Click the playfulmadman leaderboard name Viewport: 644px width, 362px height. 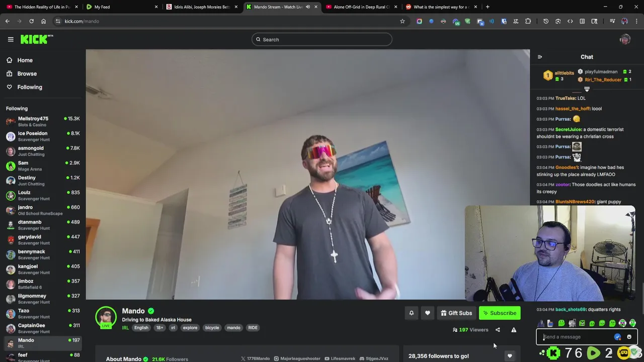(x=601, y=72)
